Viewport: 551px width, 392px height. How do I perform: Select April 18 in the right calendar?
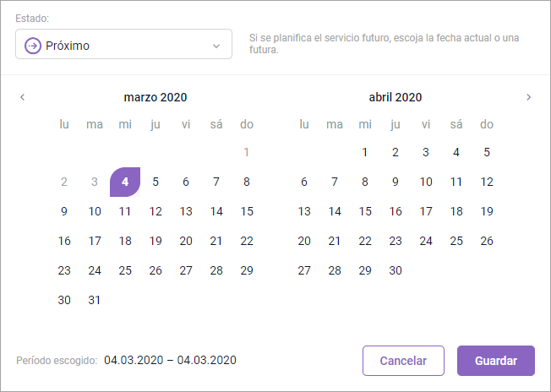pos(456,211)
